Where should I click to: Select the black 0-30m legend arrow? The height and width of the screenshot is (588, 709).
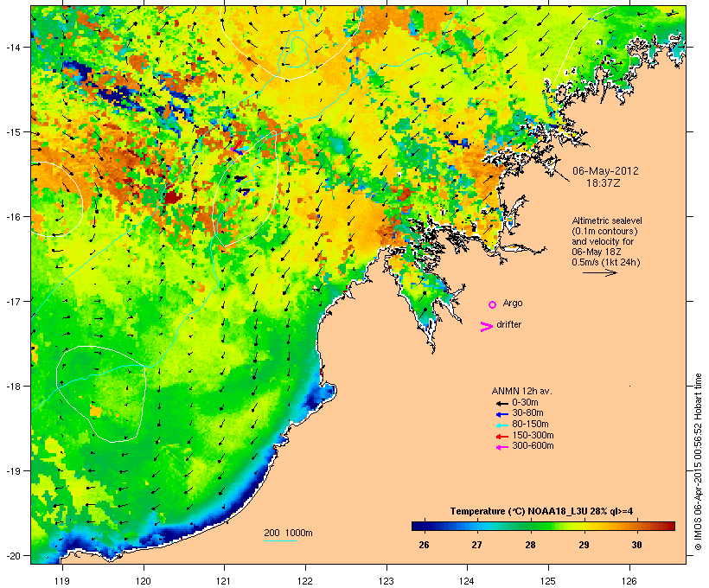(502, 403)
